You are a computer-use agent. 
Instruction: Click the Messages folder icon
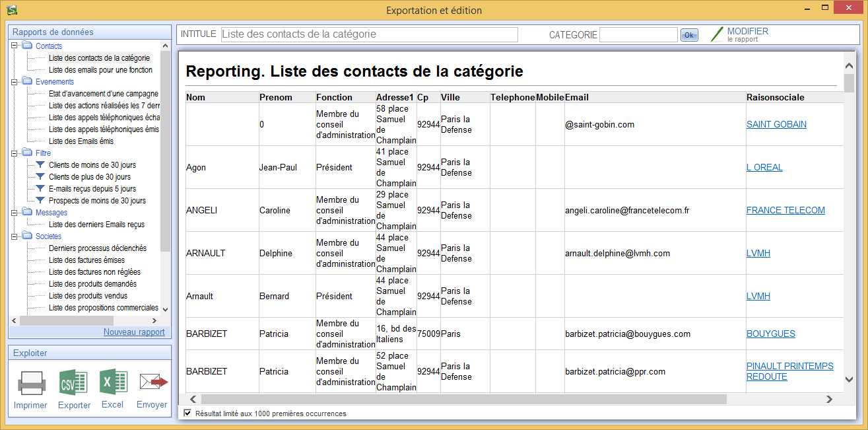point(27,212)
